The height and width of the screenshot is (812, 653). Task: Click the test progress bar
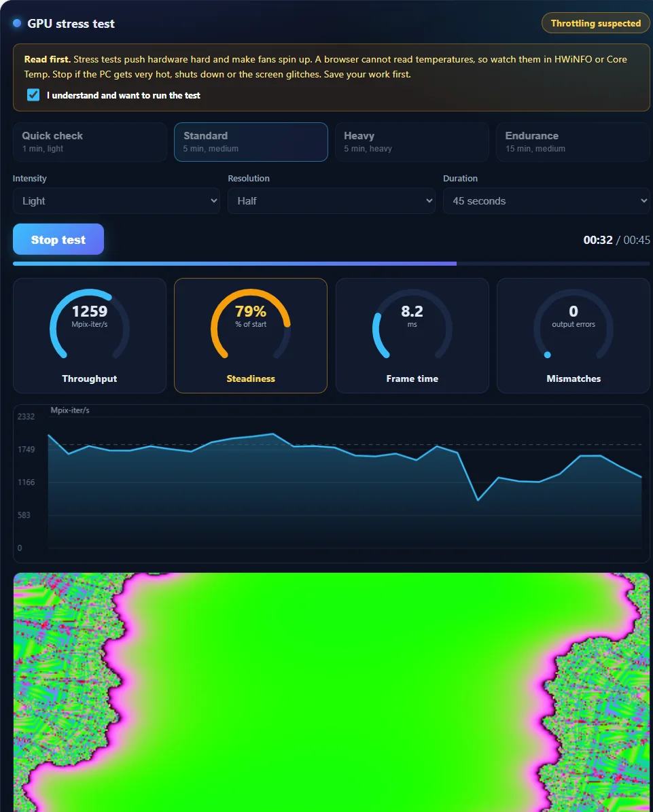(332, 264)
